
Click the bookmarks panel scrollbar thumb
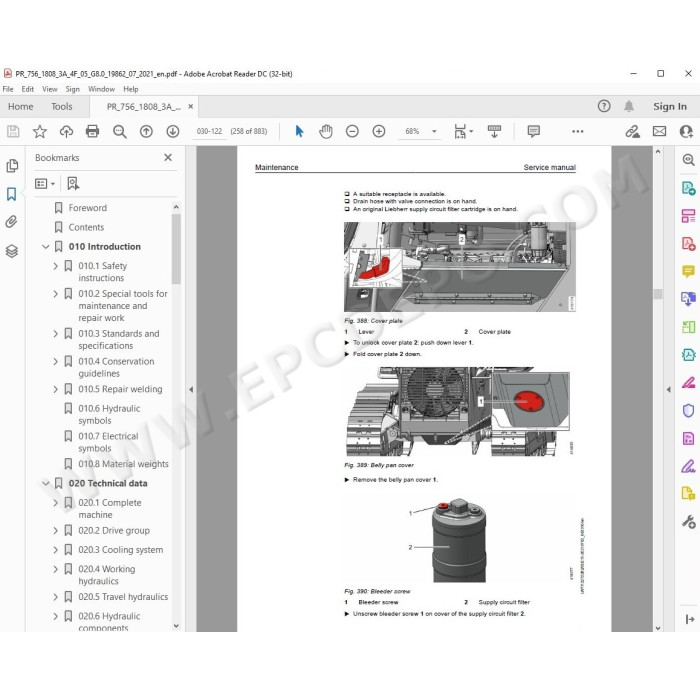point(176,249)
